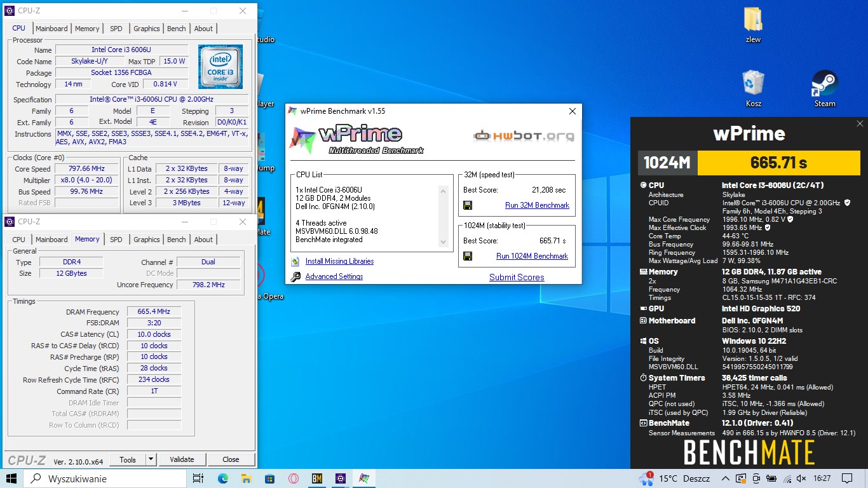Image resolution: width=868 pixels, height=488 pixels.
Task: Click the icon beside Install Missing Libraries
Action: point(295,261)
